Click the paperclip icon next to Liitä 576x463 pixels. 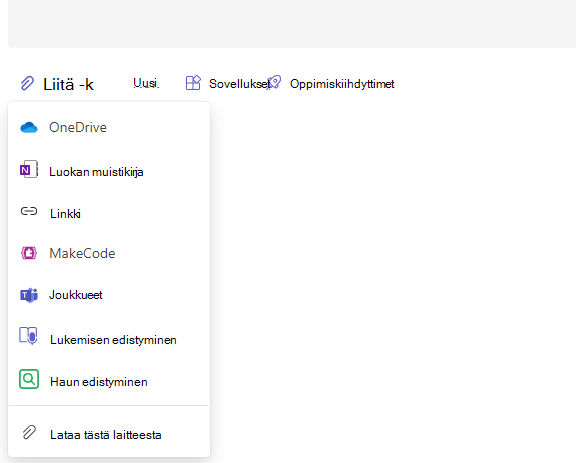(x=27, y=83)
